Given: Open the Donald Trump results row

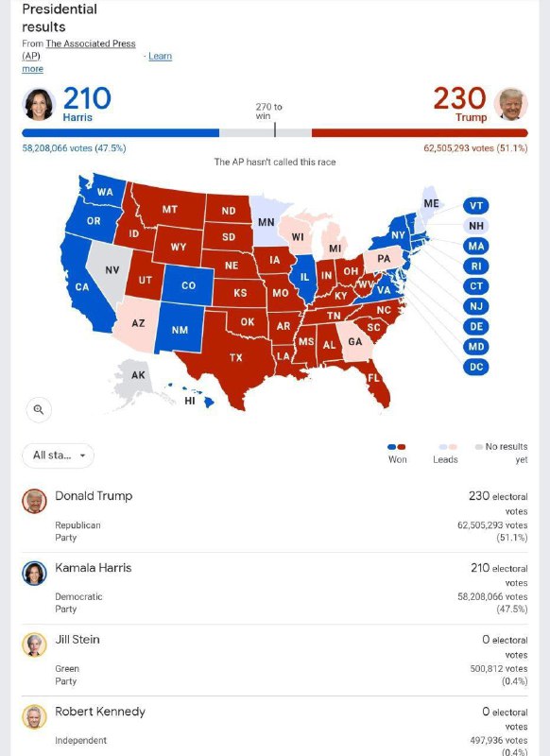Looking at the screenshot, I should click(275, 516).
